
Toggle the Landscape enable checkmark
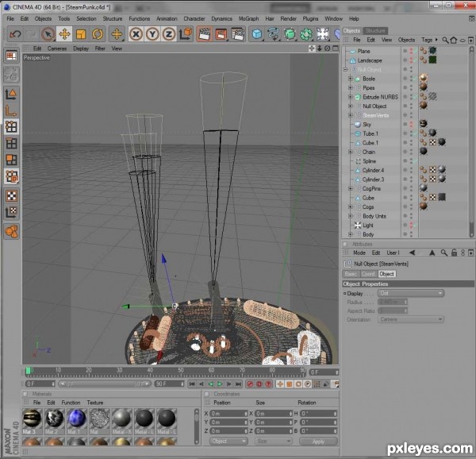click(415, 60)
